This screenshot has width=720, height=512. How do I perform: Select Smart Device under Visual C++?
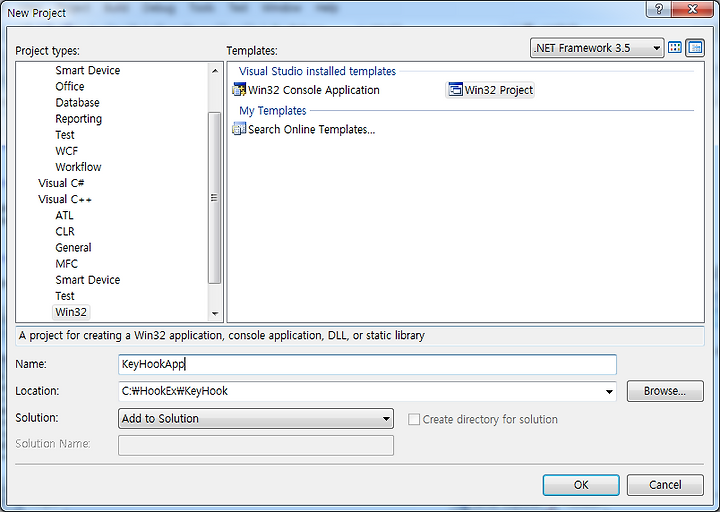coord(87,280)
